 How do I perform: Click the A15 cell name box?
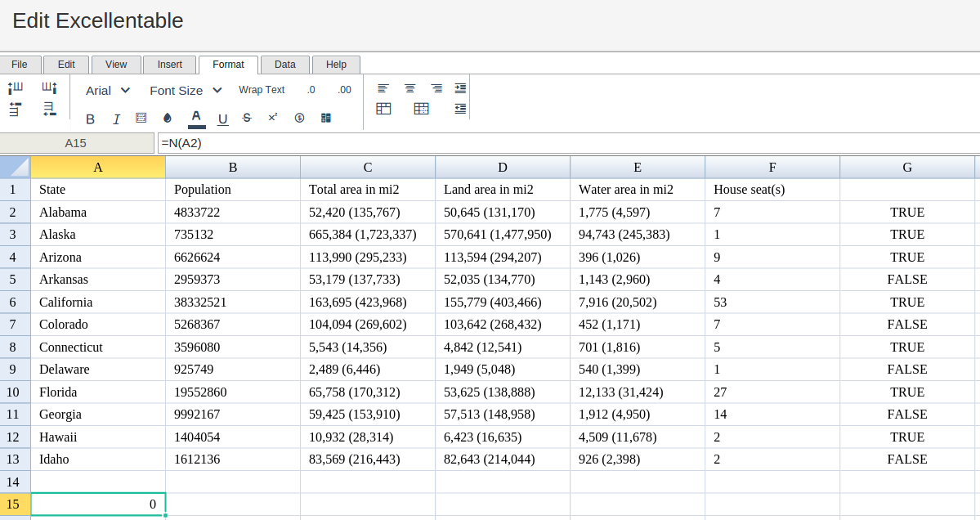(x=76, y=143)
